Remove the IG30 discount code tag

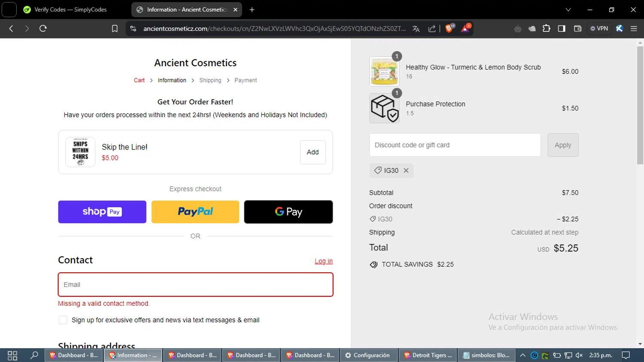[406, 170]
